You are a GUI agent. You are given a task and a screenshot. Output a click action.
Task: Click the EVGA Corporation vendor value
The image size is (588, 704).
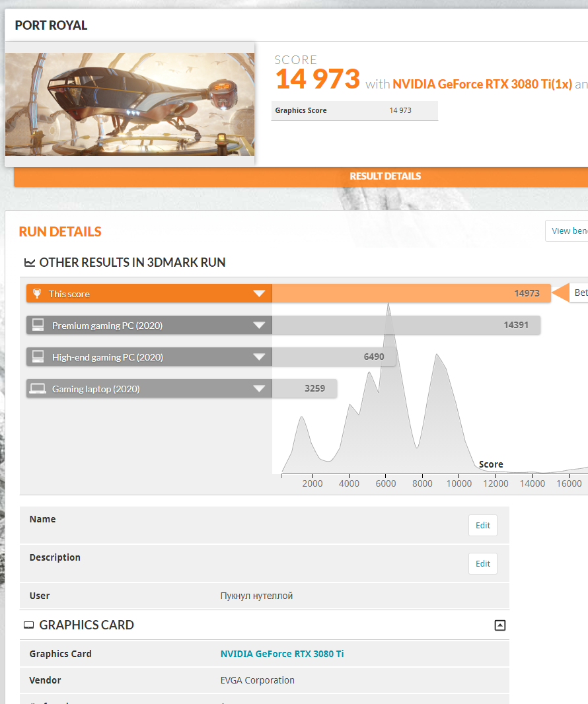pyautogui.click(x=258, y=680)
